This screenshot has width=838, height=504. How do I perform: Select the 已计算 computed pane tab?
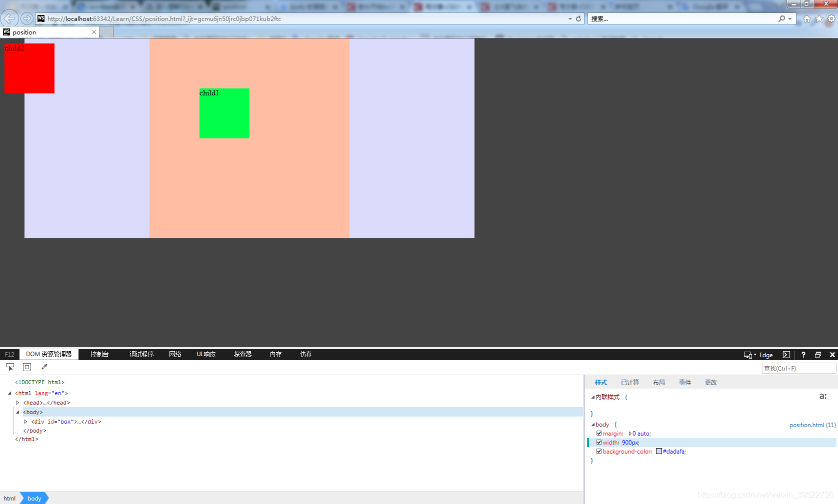(630, 382)
